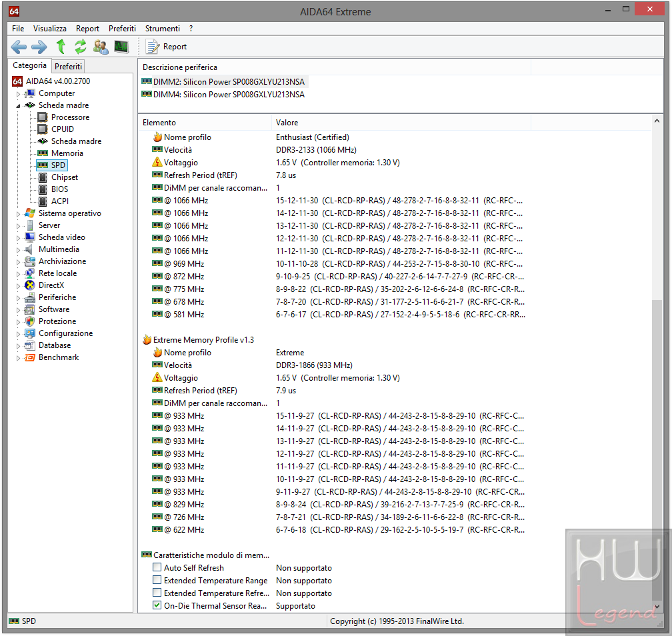Select DIMM4 Silicon Power device row
Image resolution: width=672 pixels, height=636 pixels.
point(224,94)
